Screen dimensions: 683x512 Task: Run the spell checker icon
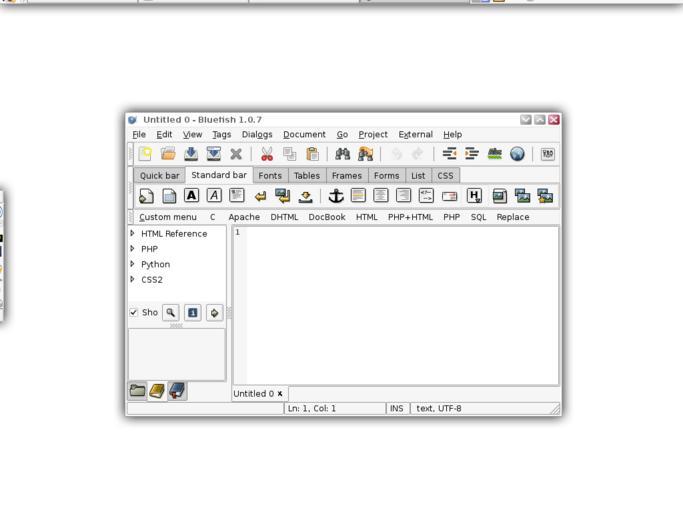494,154
